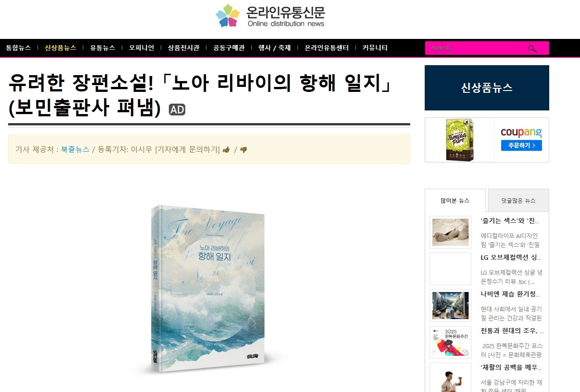Click the AD badge beside headline

177,110
